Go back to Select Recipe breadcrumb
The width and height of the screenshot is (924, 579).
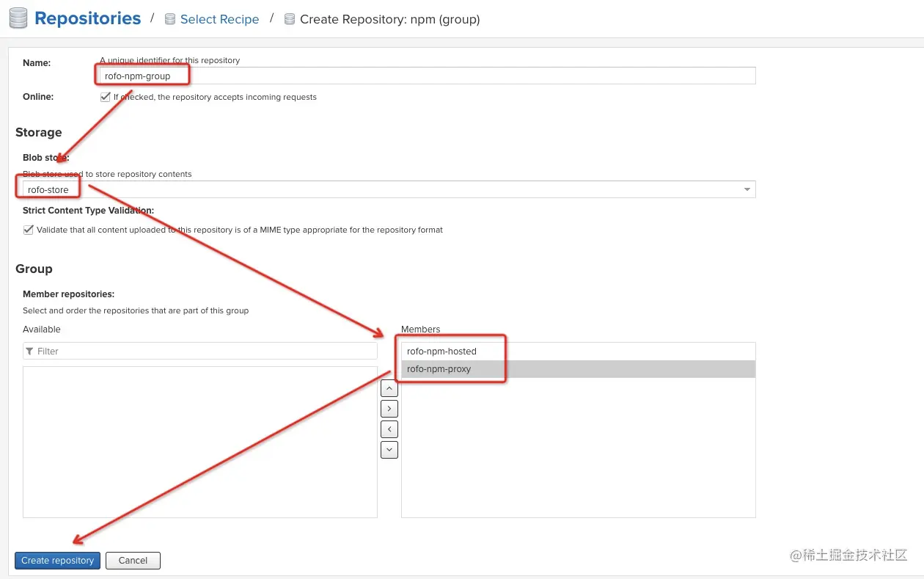pos(219,19)
